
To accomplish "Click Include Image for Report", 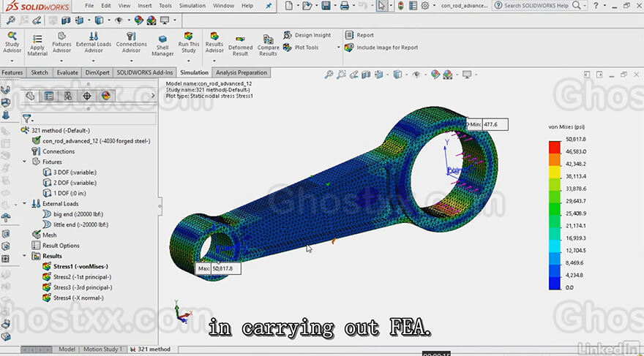I will [381, 48].
